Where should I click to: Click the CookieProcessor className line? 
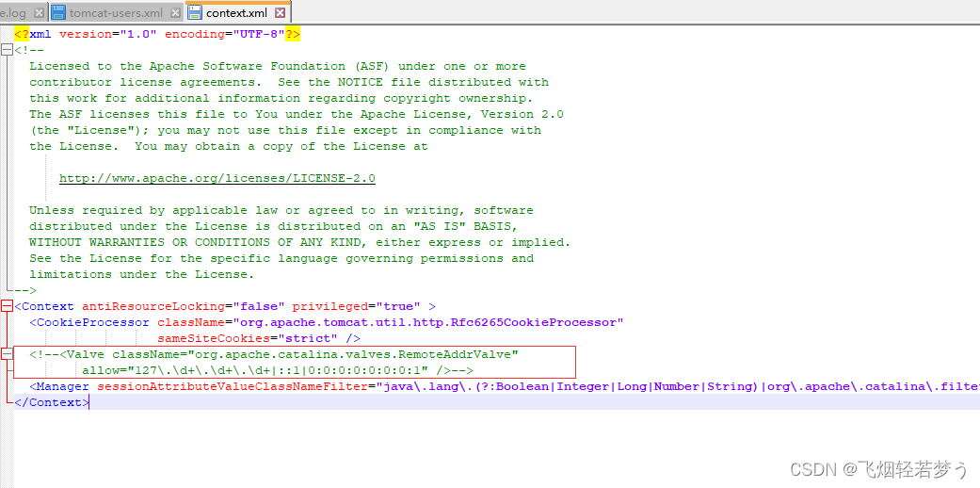pos(327,322)
